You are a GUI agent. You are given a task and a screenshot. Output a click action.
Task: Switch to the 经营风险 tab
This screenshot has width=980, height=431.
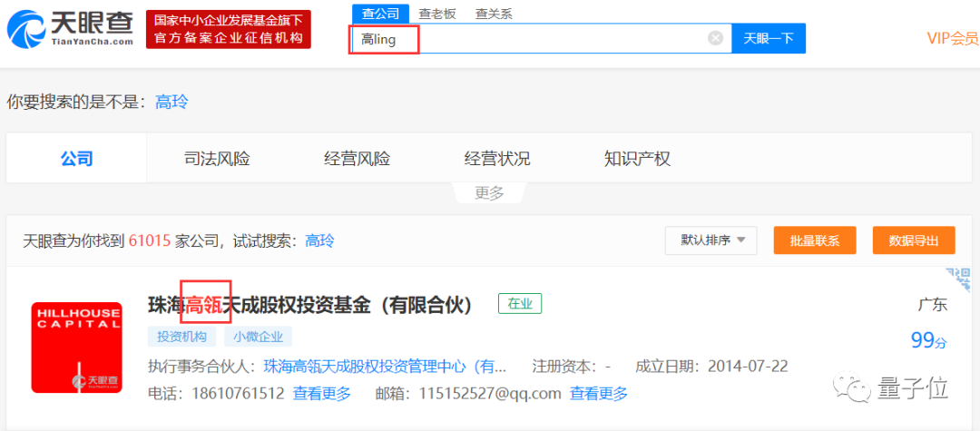[357, 159]
